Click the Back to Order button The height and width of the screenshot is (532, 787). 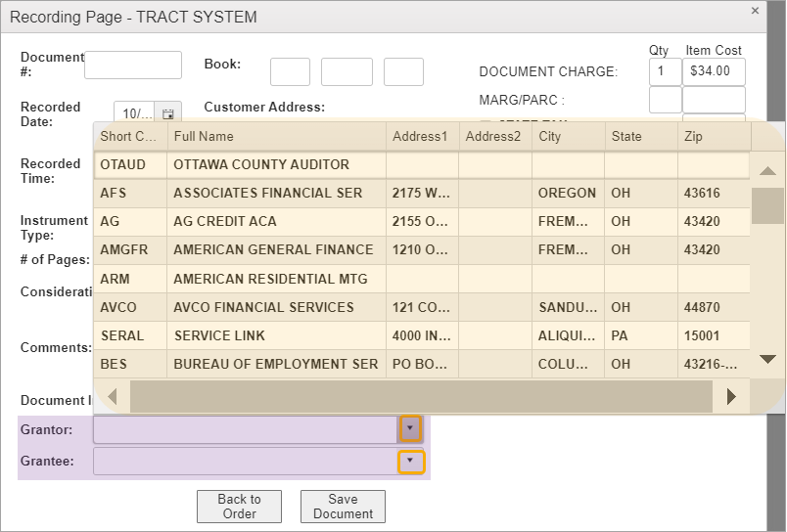pyautogui.click(x=239, y=506)
